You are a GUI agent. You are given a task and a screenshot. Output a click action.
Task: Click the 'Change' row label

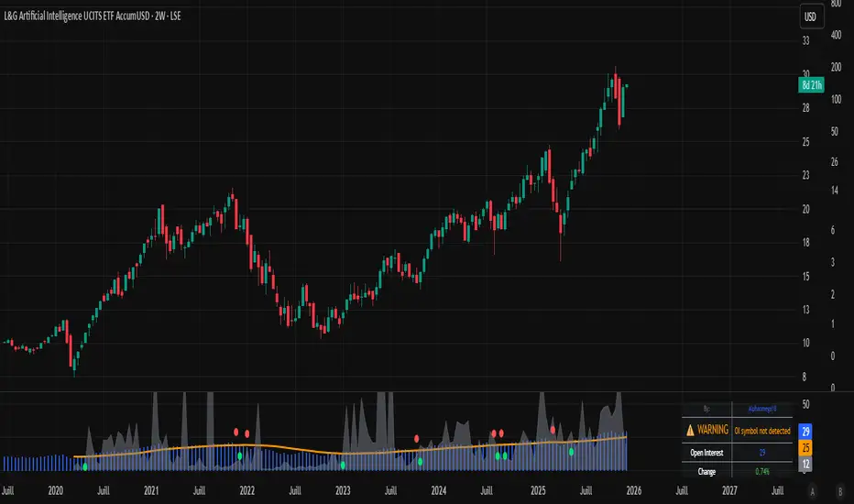[706, 472]
